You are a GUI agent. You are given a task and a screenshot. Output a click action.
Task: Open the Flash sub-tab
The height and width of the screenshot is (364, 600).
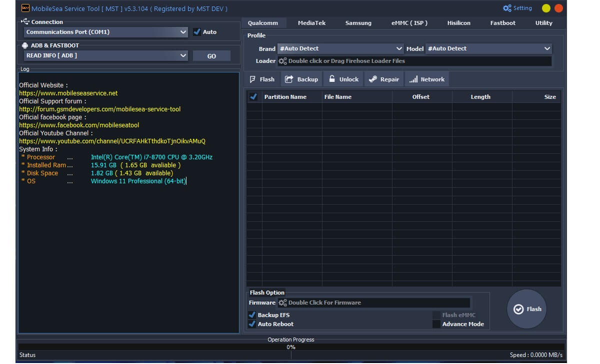click(x=262, y=79)
